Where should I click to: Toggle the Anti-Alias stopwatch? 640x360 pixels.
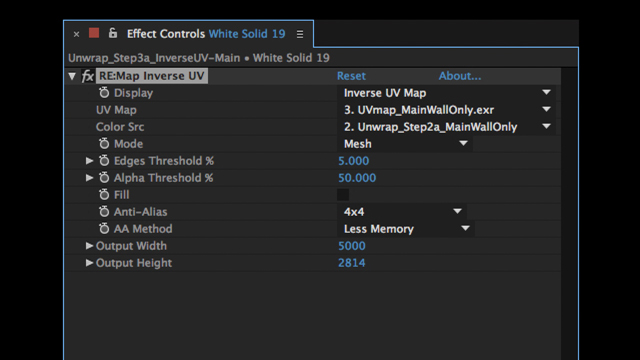tap(104, 212)
